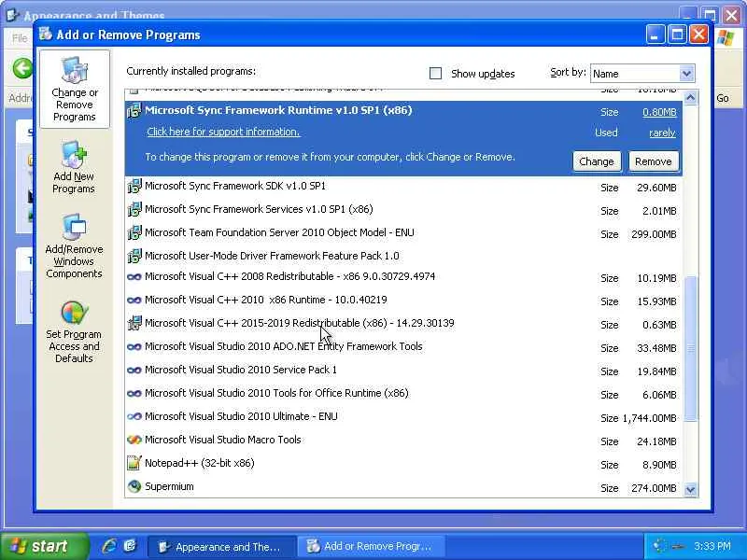The width and height of the screenshot is (747, 560).
Task: Click Add or Remove Programs taskbar button
Action: point(371,547)
